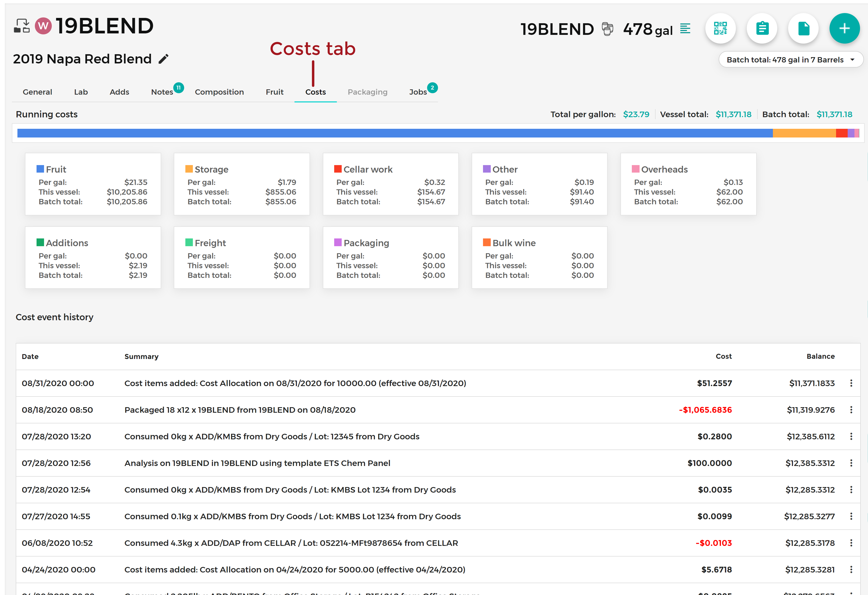This screenshot has height=595, width=868.
Task: Click the blue Fruit segment of cost bar
Action: click(395, 133)
